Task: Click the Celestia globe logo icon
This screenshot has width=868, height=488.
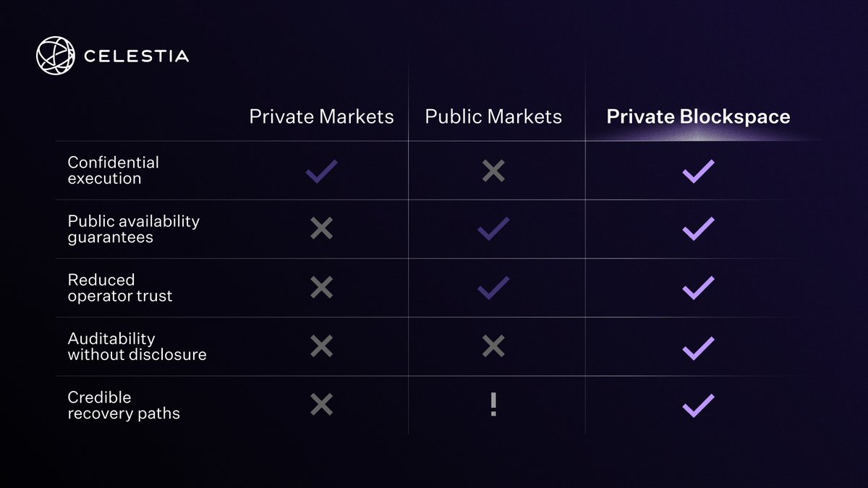Action: coord(55,56)
